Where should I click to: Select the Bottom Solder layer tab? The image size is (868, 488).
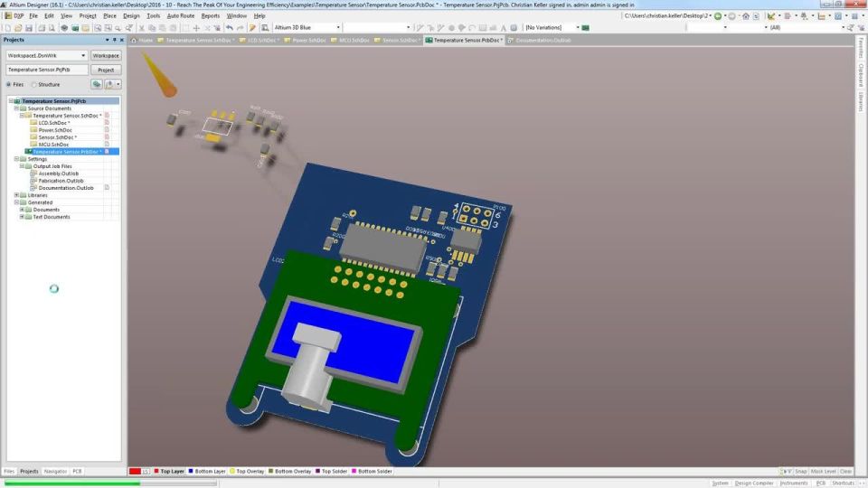click(x=372, y=472)
